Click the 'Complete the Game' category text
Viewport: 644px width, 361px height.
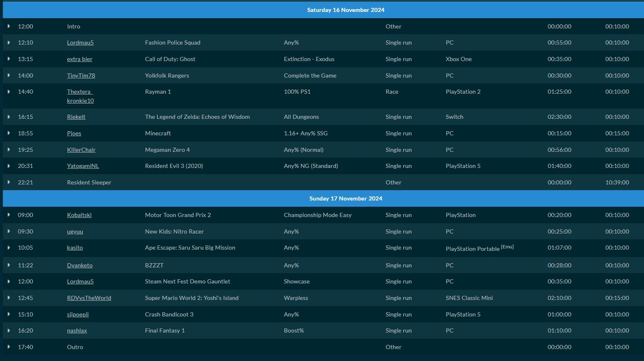coord(310,76)
